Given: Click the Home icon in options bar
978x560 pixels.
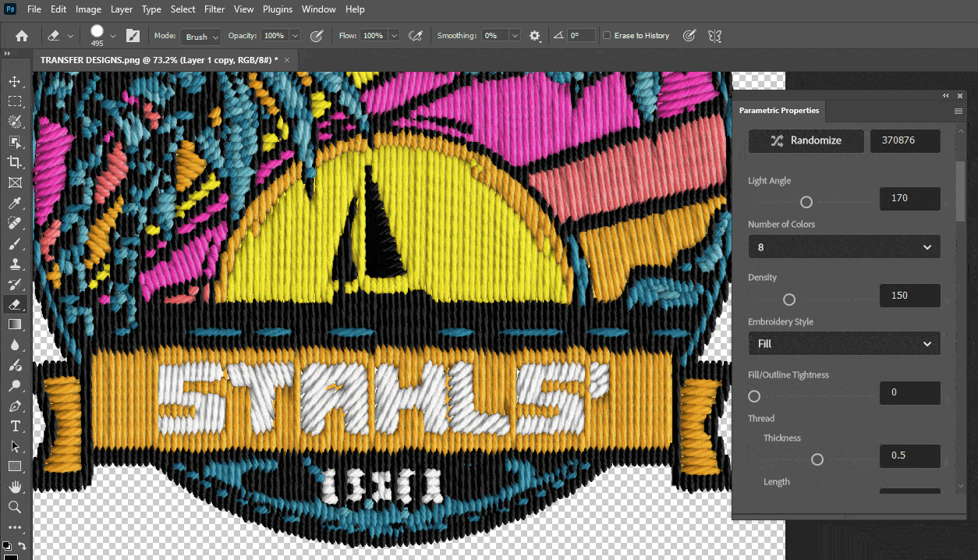Looking at the screenshot, I should (x=22, y=36).
